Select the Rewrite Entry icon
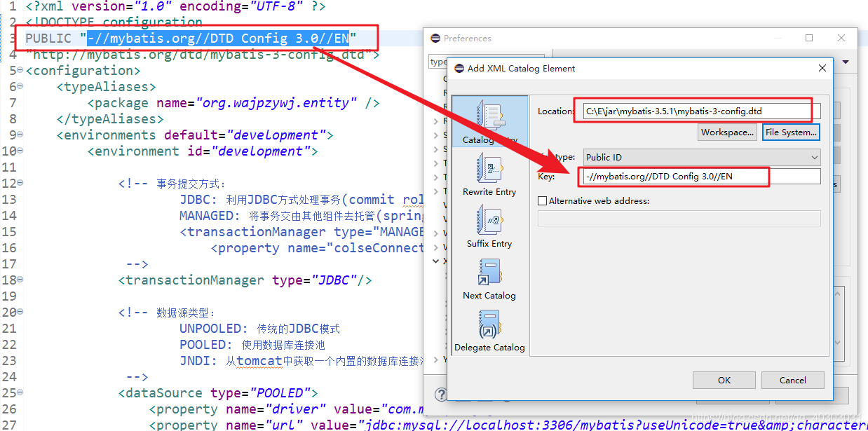The height and width of the screenshot is (431, 868). (489, 168)
